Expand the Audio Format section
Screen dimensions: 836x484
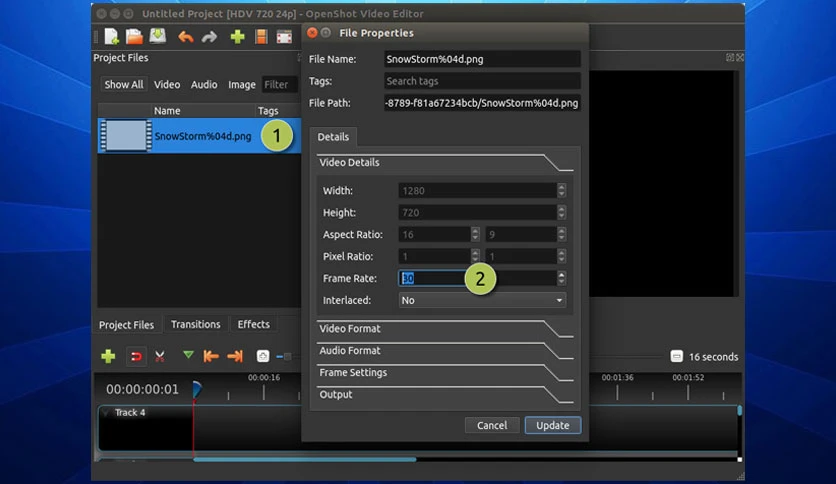pyautogui.click(x=445, y=351)
